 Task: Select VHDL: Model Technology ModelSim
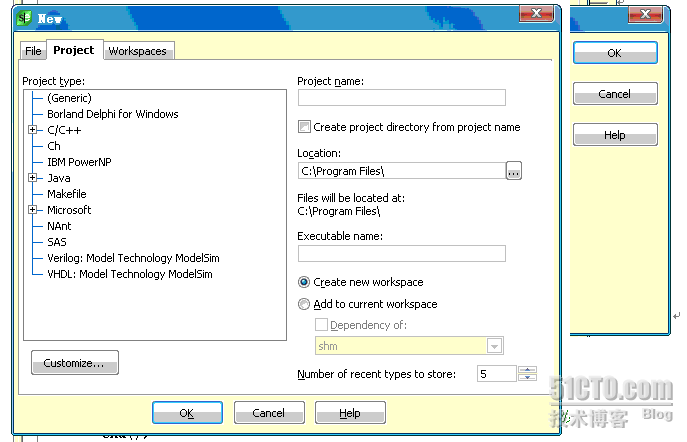pyautogui.click(x=130, y=274)
